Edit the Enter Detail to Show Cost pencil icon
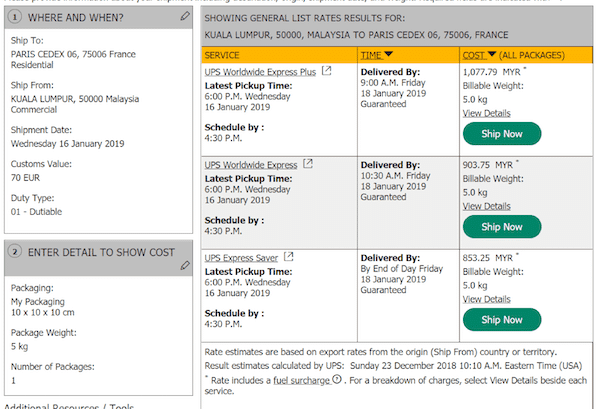This screenshot has width=600, height=409. (185, 265)
